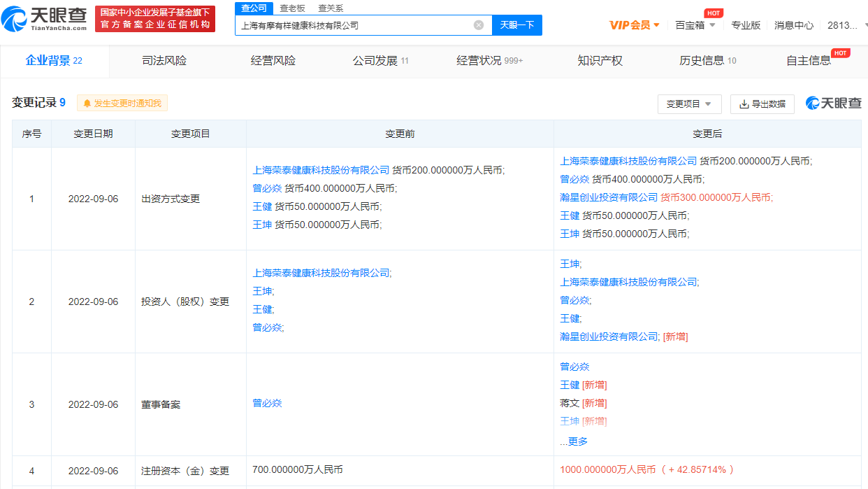Click the 变更记录 9 section heading
This screenshot has height=489, width=868.
(38, 103)
